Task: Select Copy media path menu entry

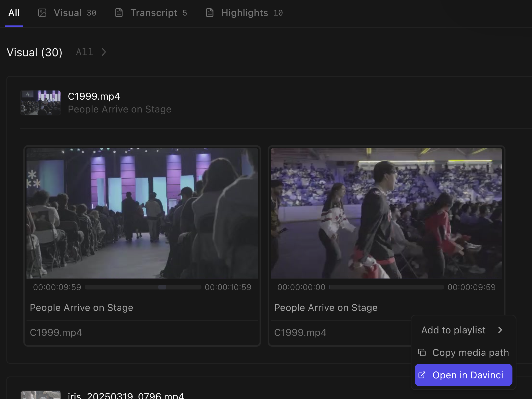Action: 463,352
